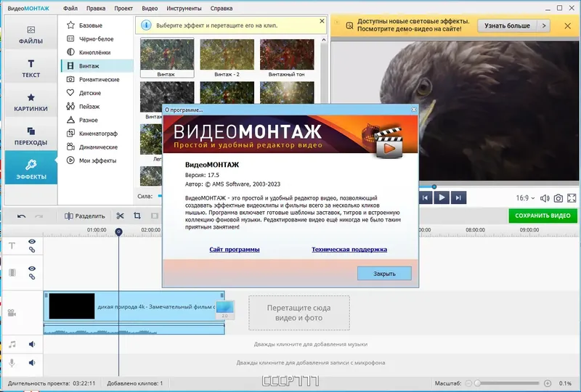The image size is (581, 392).
Task: Take a snapshot with camera icon
Action: (x=558, y=198)
